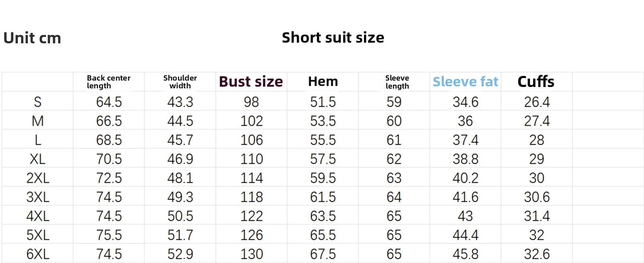Click the 'Sleeve length' header
The image size is (644, 263).
tap(397, 82)
